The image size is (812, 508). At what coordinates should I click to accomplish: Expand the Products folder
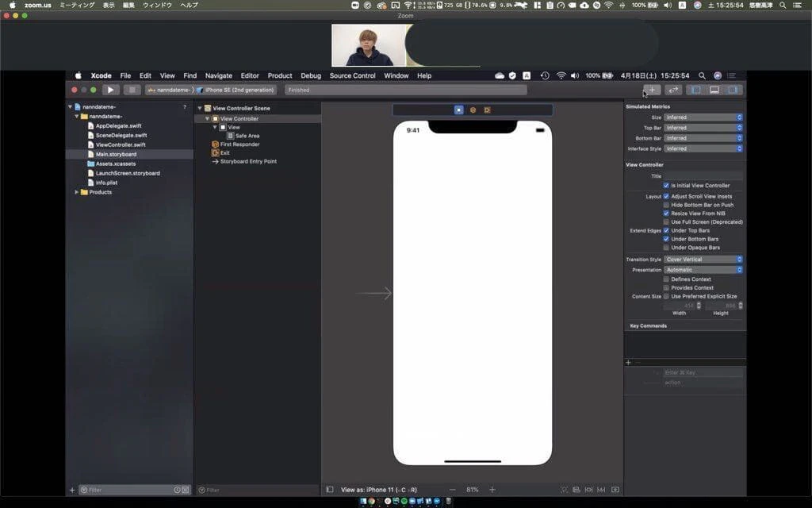click(77, 192)
